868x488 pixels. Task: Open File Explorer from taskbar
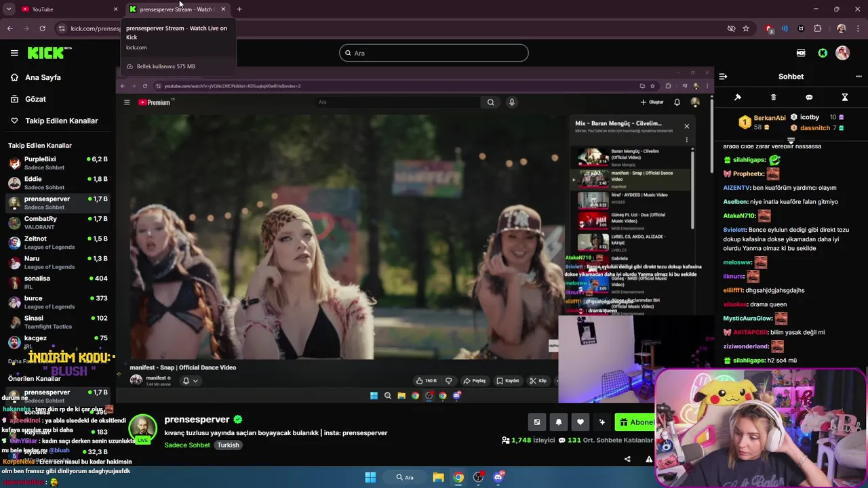[438, 477]
